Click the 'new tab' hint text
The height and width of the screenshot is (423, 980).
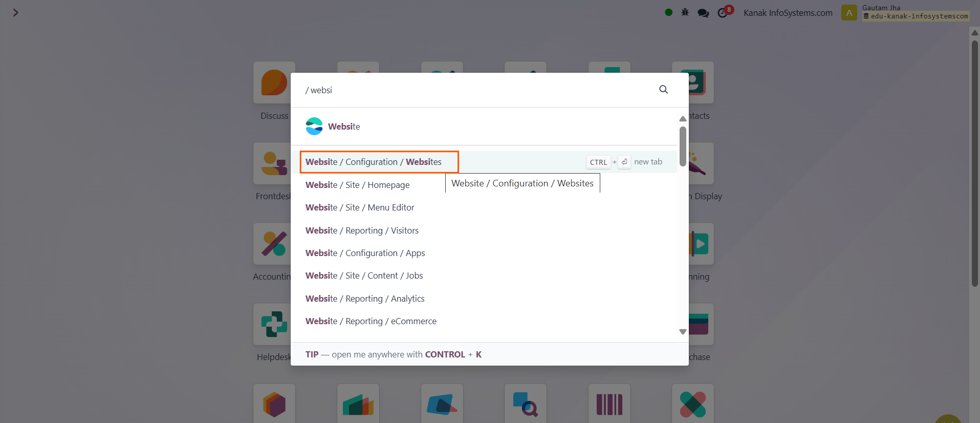[648, 162]
